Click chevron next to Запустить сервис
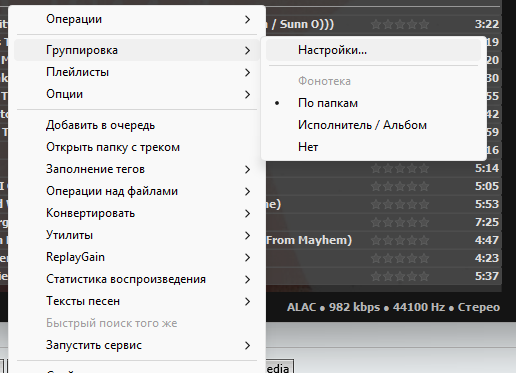The image size is (516, 373). click(247, 345)
